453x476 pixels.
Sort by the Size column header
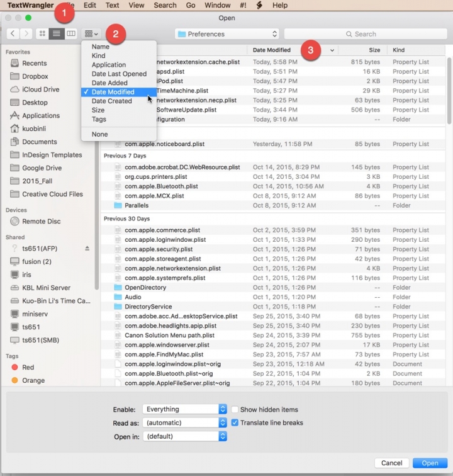click(375, 50)
